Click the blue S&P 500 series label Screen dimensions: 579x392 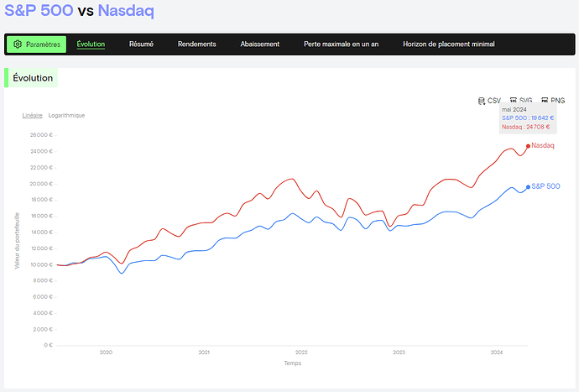point(545,186)
